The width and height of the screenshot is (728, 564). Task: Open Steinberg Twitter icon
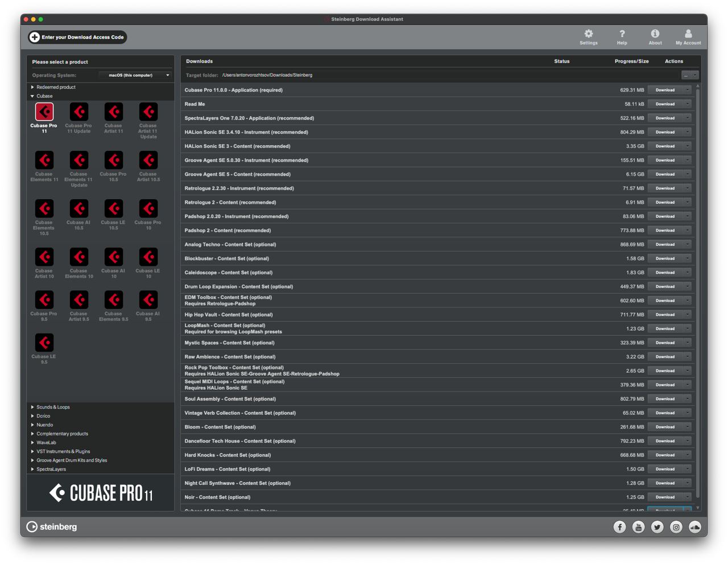[657, 527]
